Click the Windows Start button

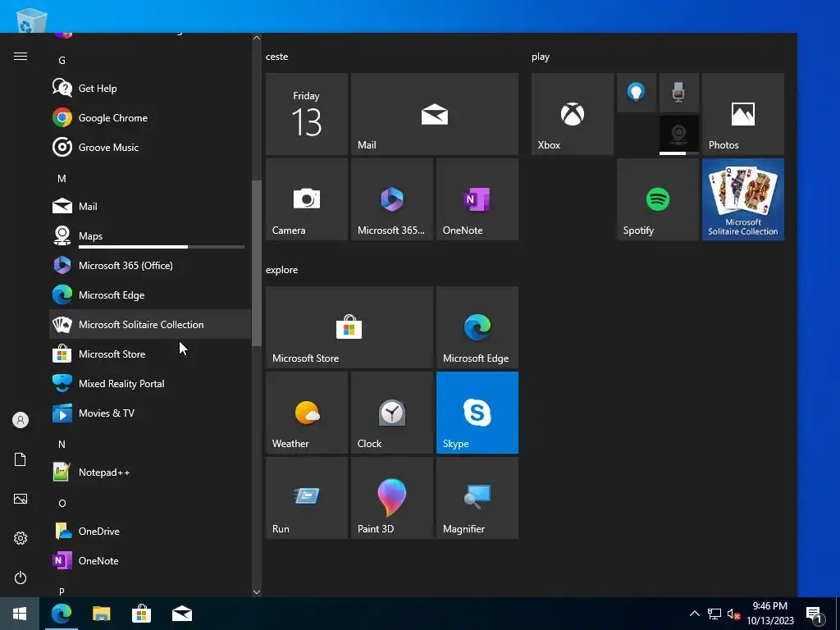pos(20,614)
